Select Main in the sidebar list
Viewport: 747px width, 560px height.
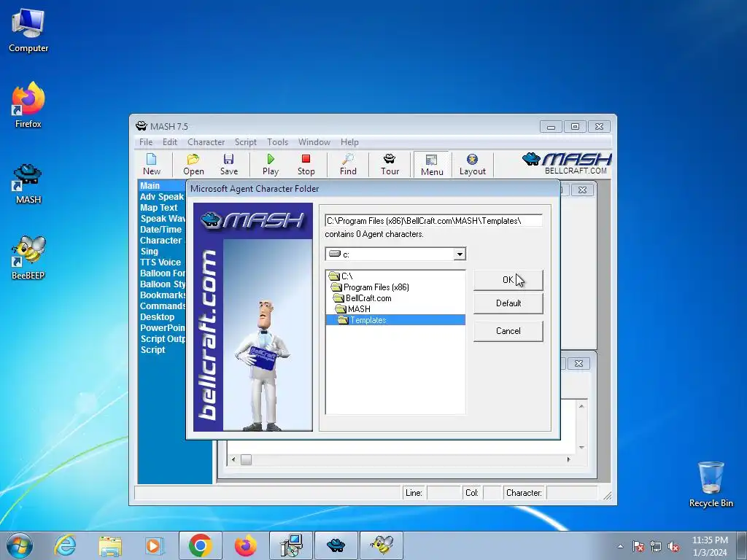pyautogui.click(x=162, y=186)
